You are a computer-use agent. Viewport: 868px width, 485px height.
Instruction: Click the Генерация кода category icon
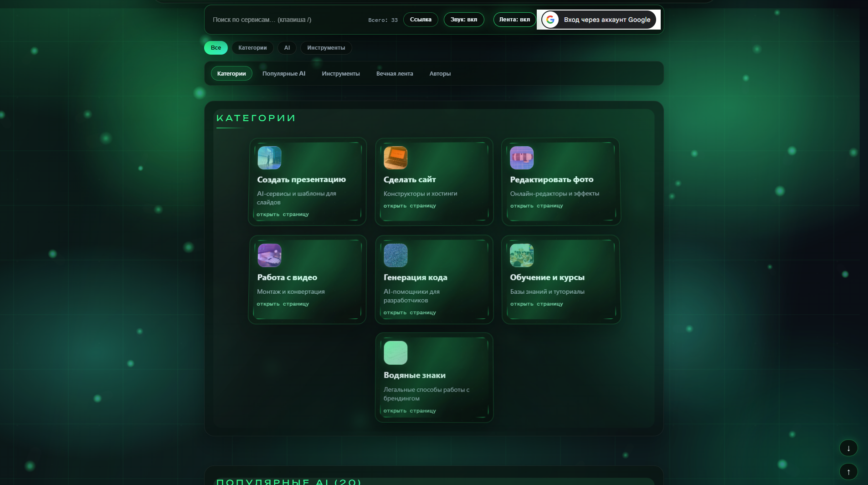point(395,255)
